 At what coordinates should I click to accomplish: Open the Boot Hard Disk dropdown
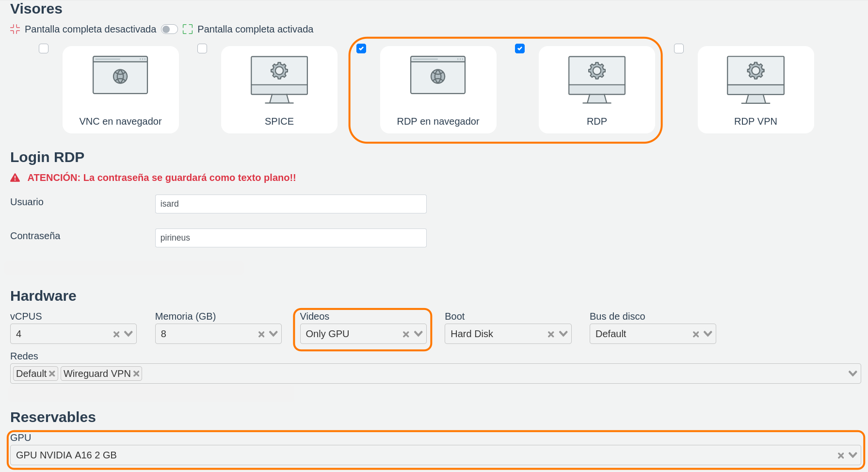pos(563,334)
